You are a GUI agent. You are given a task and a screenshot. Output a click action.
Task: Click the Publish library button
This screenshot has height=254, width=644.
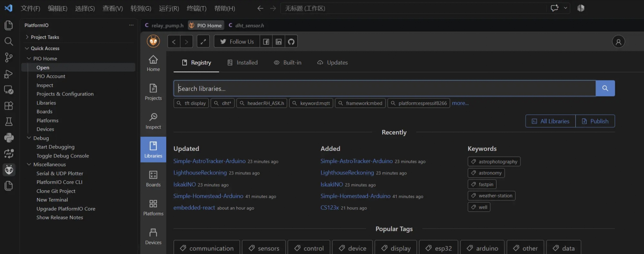595,121
